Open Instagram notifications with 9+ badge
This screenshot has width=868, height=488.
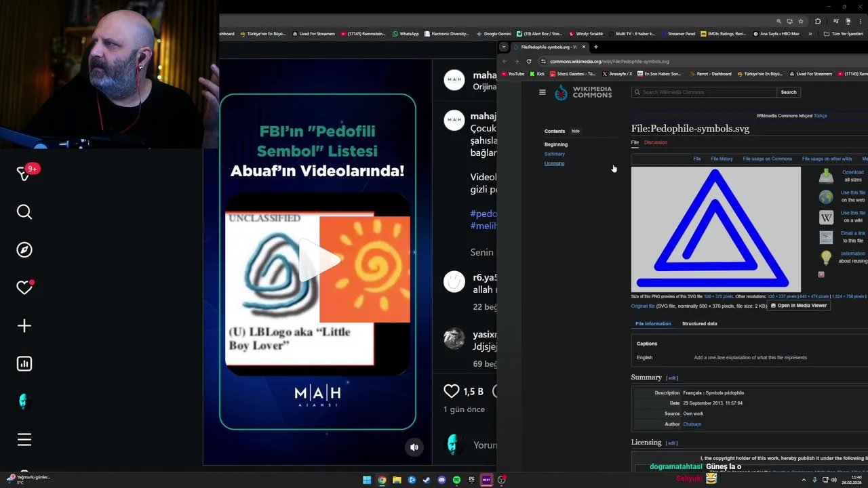coord(24,174)
